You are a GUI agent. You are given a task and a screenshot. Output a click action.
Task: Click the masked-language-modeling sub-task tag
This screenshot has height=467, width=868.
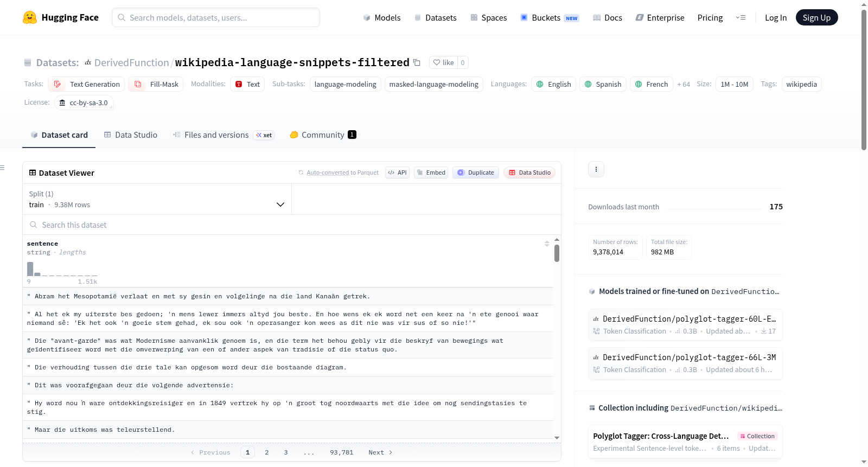(x=433, y=84)
